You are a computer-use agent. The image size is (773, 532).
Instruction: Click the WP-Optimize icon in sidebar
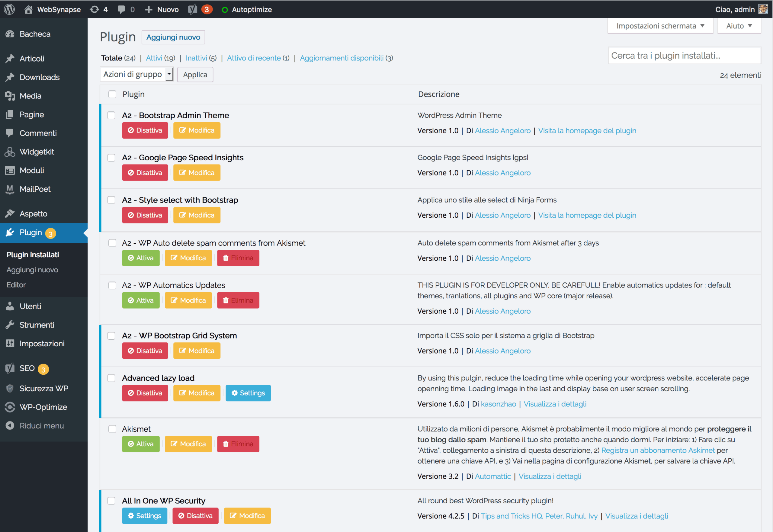point(10,407)
